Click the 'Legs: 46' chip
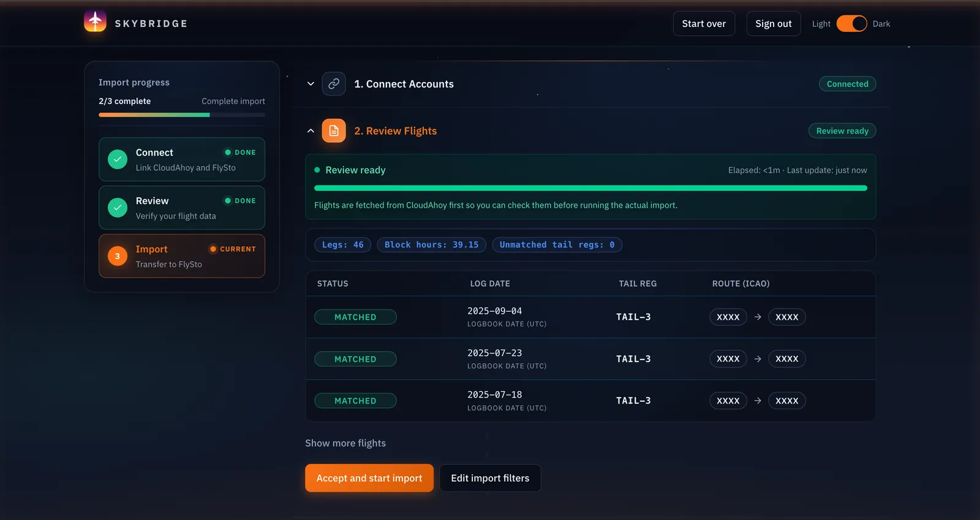Viewport: 980px width, 520px height. coord(343,245)
